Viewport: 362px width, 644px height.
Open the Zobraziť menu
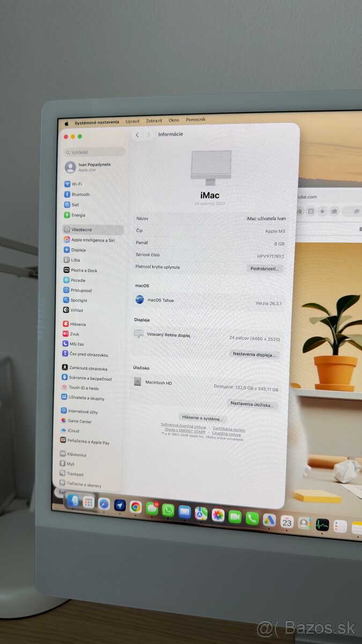click(x=154, y=121)
